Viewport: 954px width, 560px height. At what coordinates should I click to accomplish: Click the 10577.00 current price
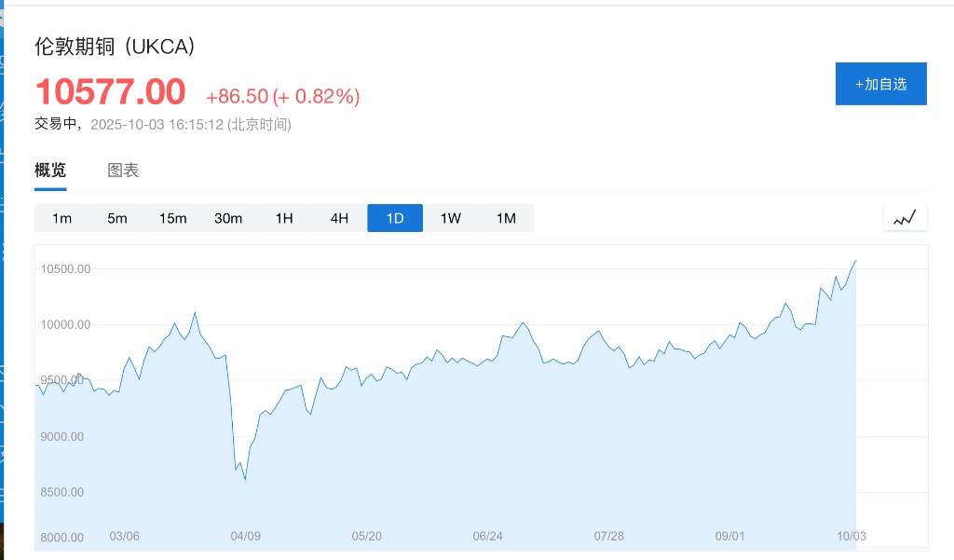click(111, 92)
